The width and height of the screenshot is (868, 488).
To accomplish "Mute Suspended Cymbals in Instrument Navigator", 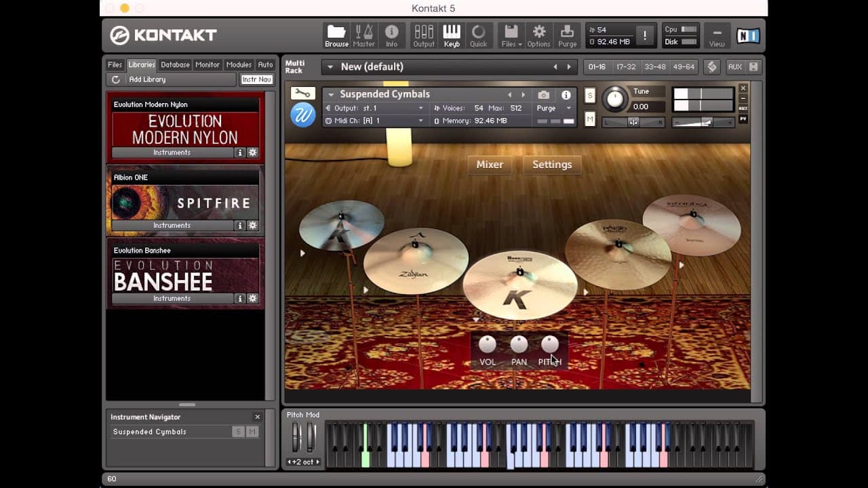I will [252, 432].
